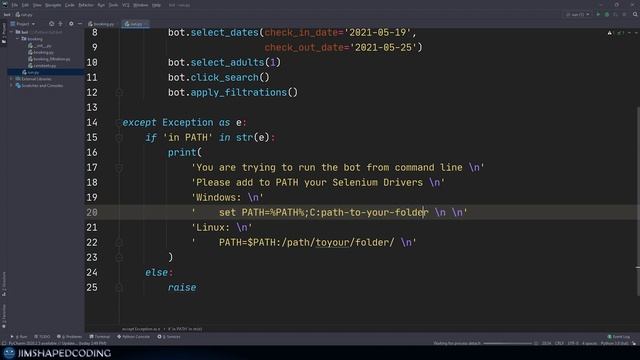Open the Project view dropdown

pyautogui.click(x=23, y=24)
